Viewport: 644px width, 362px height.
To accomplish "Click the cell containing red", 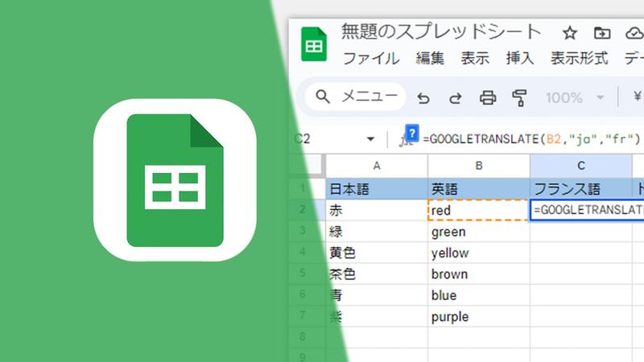I will (x=479, y=210).
